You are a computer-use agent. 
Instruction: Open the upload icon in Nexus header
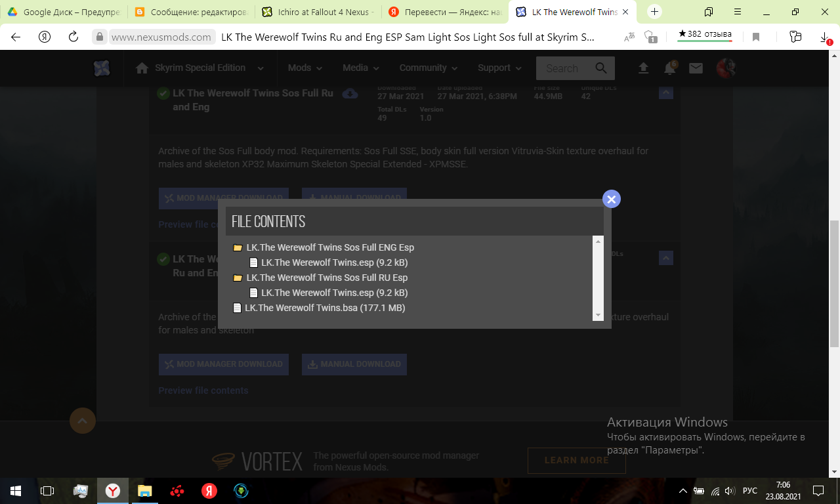click(x=643, y=68)
